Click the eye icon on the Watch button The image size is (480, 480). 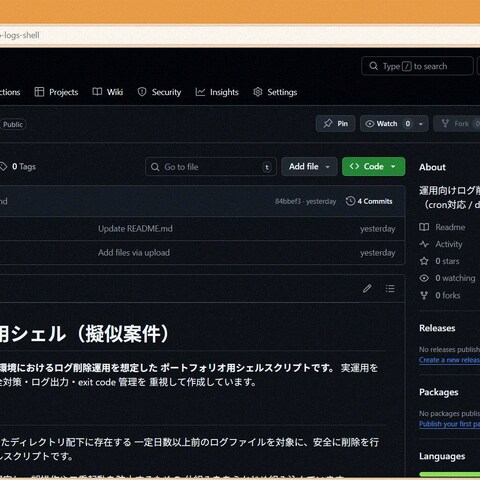tap(369, 124)
